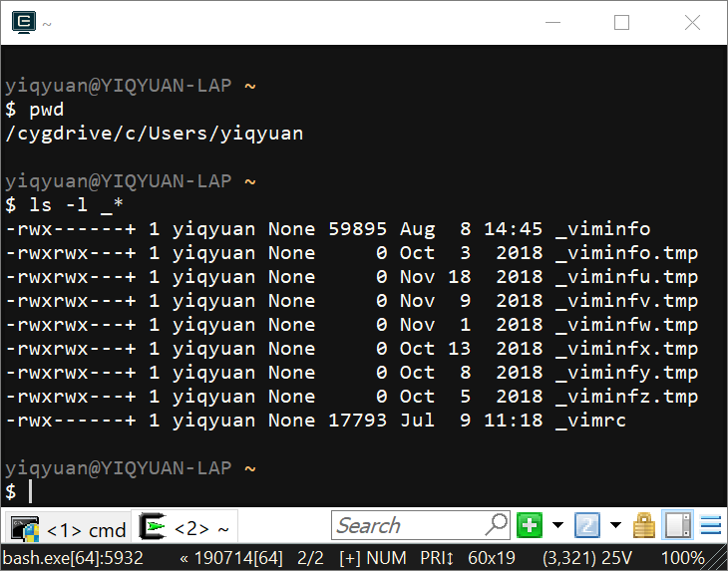Click the 14:45 timestamp of _viminfo

point(513,229)
